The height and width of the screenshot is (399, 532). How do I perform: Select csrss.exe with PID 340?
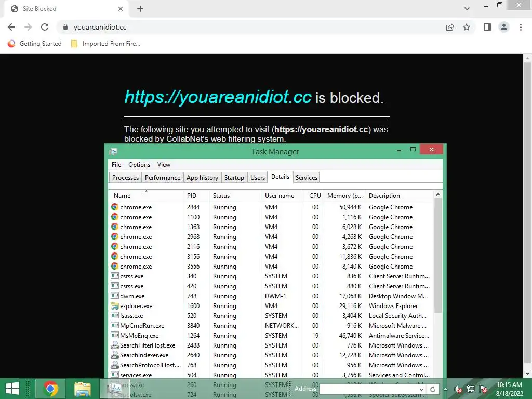point(271,276)
